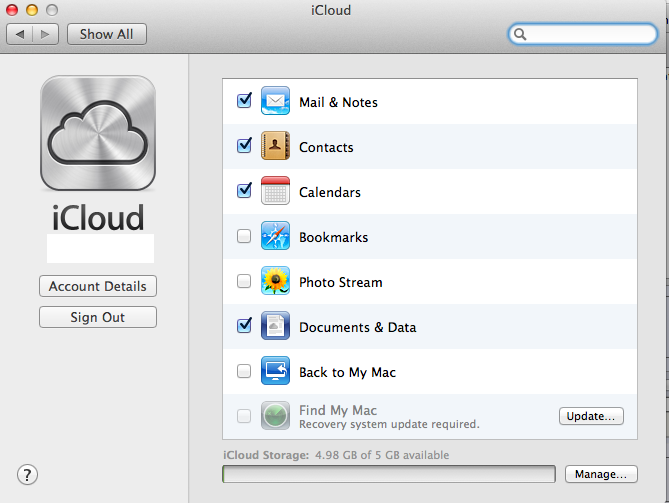
Task: Focus the search input field
Action: click(583, 34)
